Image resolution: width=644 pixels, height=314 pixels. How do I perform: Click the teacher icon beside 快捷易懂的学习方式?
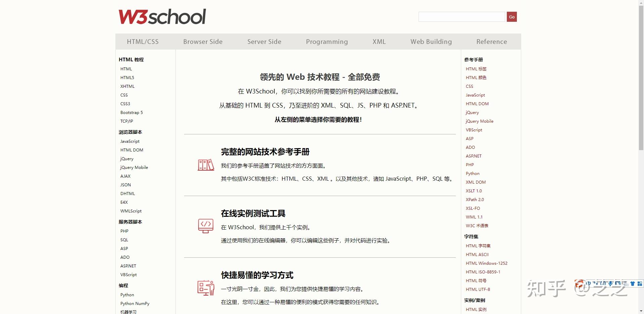[206, 288]
